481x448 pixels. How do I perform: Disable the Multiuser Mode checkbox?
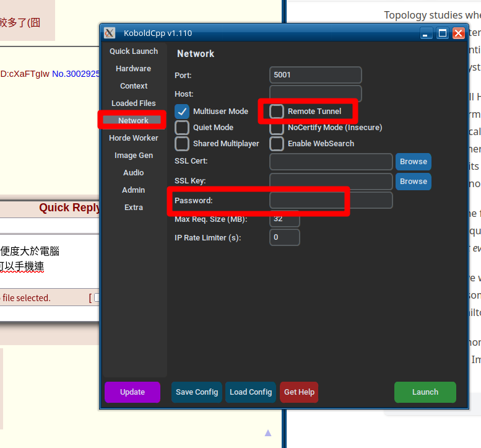(182, 112)
